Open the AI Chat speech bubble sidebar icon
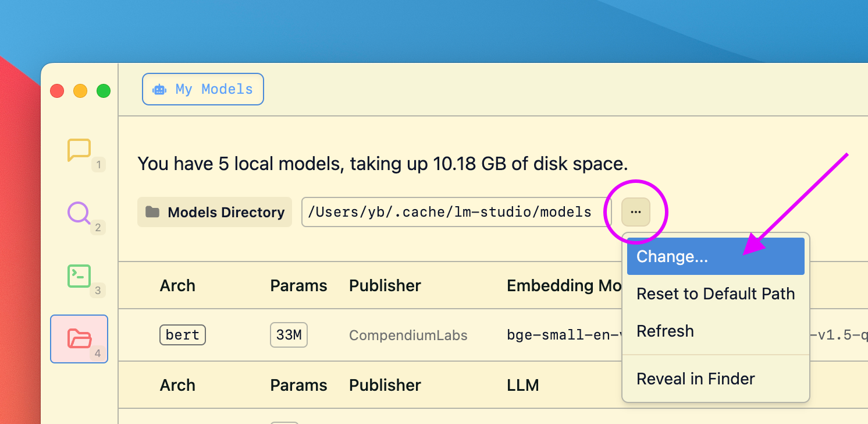This screenshot has height=424, width=868. (x=79, y=150)
